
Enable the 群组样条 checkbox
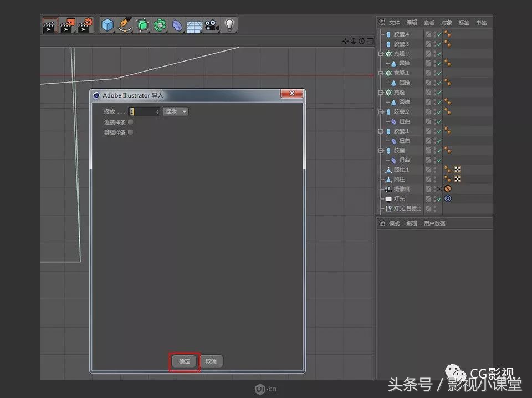click(131, 132)
